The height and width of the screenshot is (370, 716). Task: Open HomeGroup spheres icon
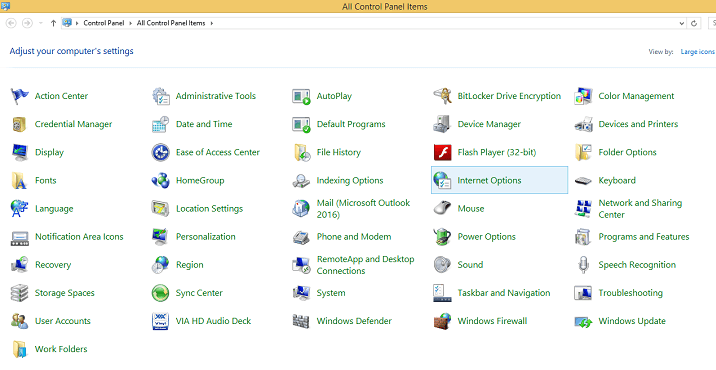[161, 180]
